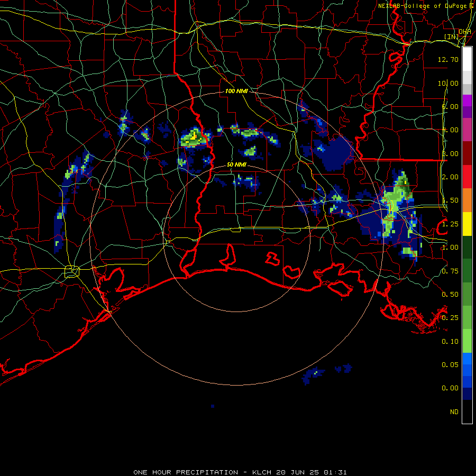476x476 pixels.
Task: Click the orange 1.50 legend swatch
Action: point(467,200)
